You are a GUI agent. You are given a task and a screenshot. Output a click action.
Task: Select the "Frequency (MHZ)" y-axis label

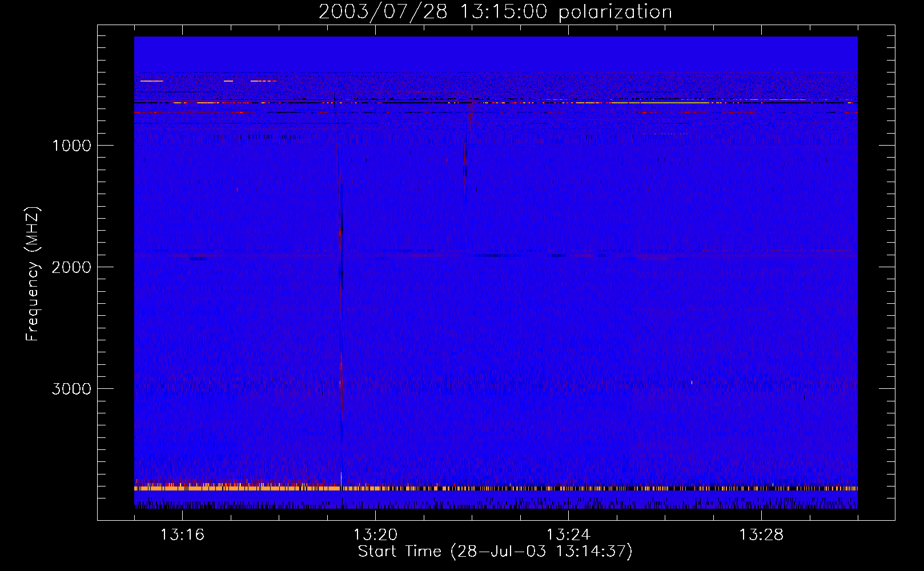click(33, 274)
